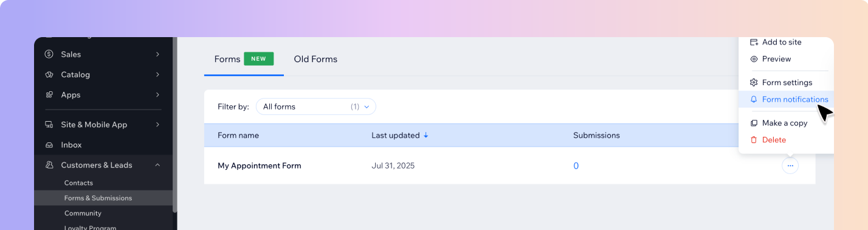Select Delete in the context menu
Image resolution: width=868 pixels, height=230 pixels.
pos(774,139)
